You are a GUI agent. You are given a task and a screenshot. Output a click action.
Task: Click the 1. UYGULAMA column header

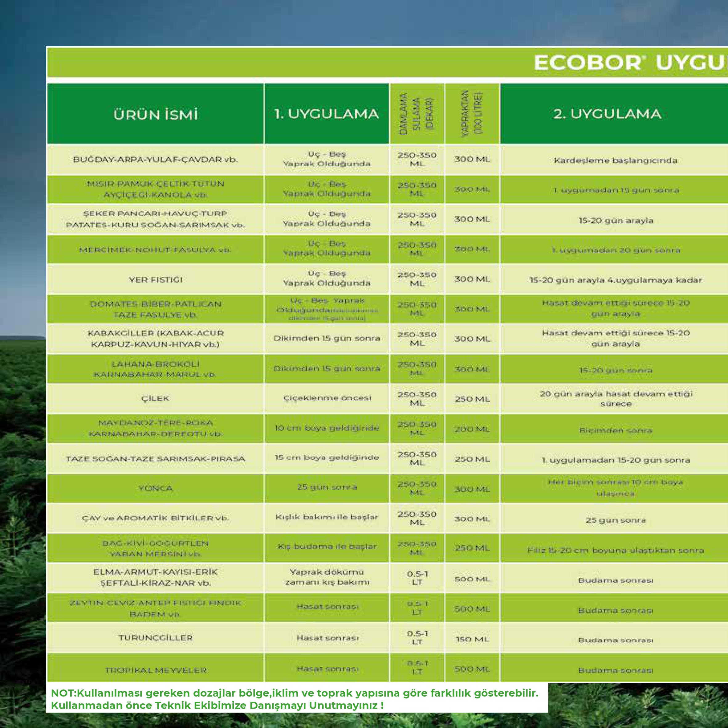click(x=326, y=114)
